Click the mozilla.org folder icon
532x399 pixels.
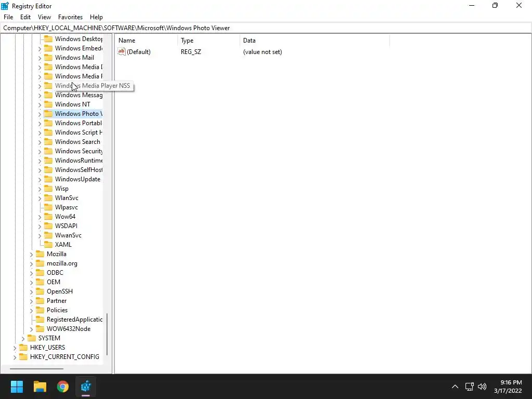click(x=40, y=263)
